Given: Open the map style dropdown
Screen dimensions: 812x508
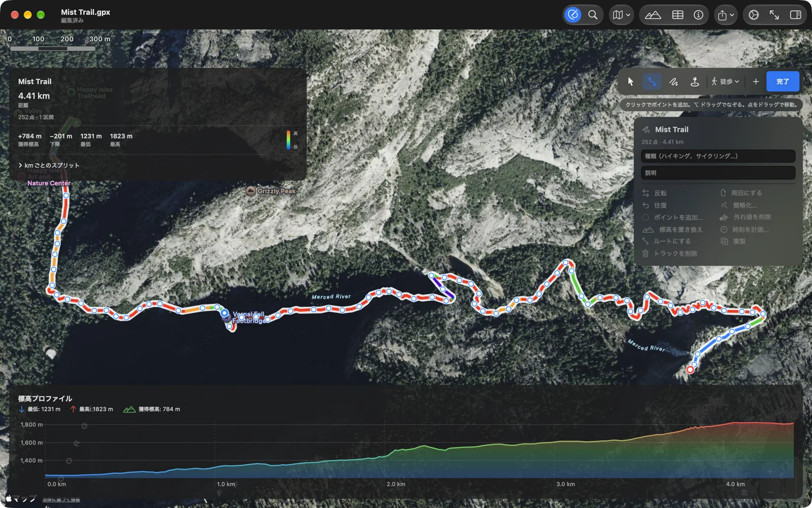Looking at the screenshot, I should (x=621, y=15).
